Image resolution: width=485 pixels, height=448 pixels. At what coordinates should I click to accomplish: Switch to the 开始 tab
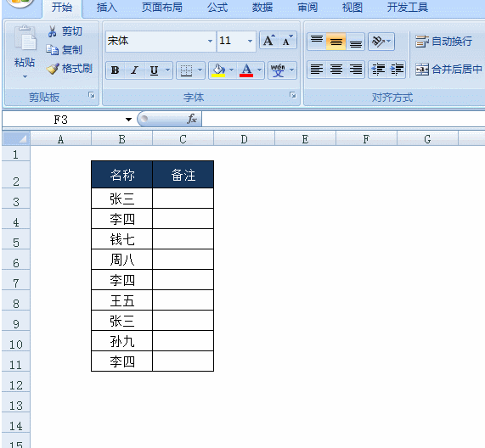61,7
